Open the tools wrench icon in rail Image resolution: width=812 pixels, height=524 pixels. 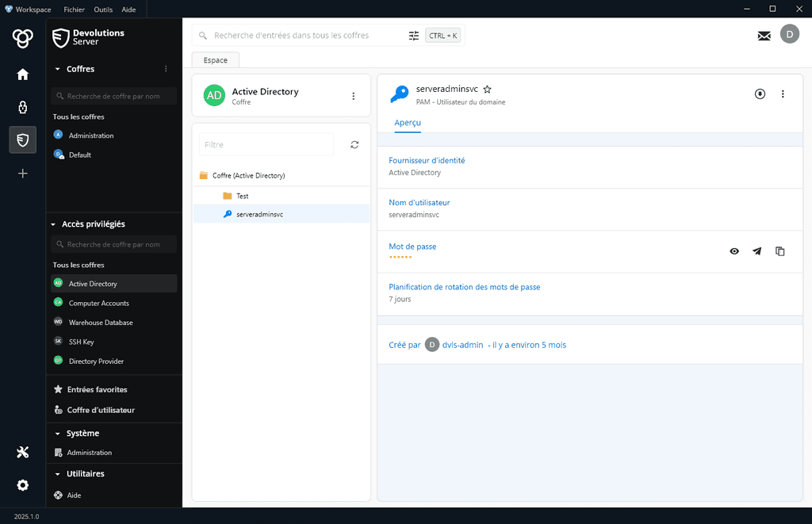[x=22, y=452]
